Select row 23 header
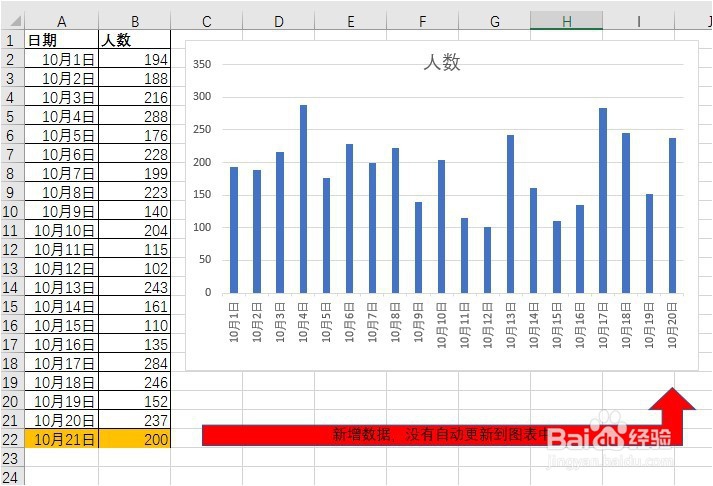 tap(12, 458)
